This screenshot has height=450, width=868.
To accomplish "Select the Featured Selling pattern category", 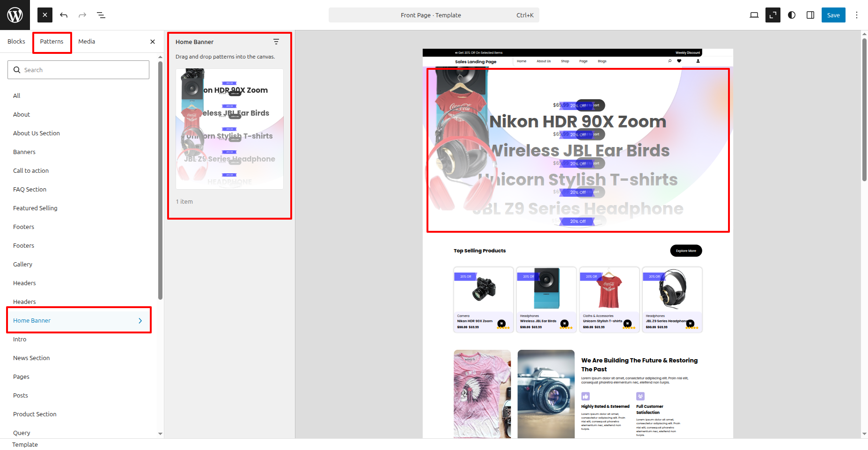I will 35,208.
